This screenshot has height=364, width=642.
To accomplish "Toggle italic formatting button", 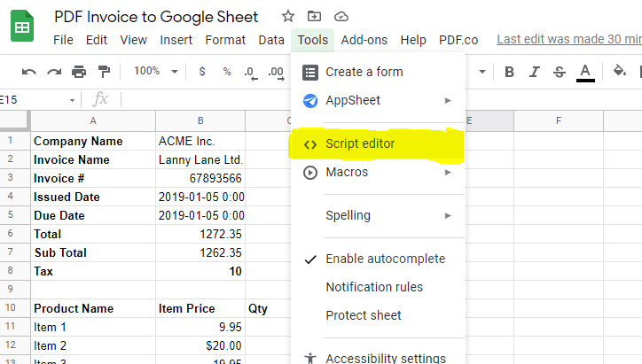I will (x=534, y=72).
